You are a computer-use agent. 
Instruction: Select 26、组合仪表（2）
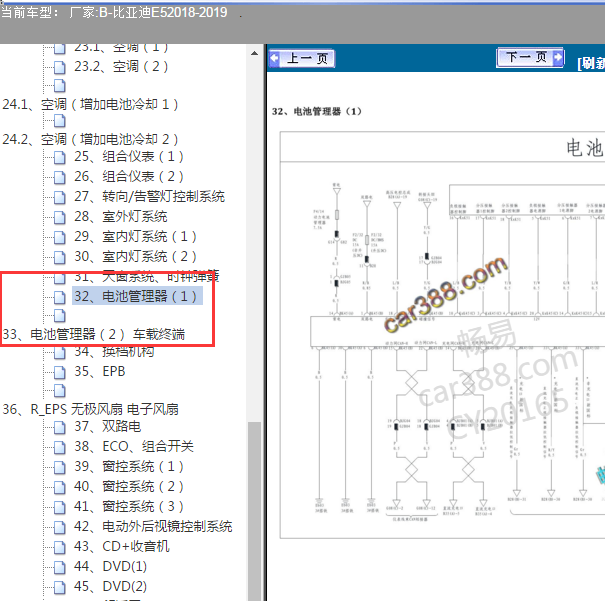(128, 177)
